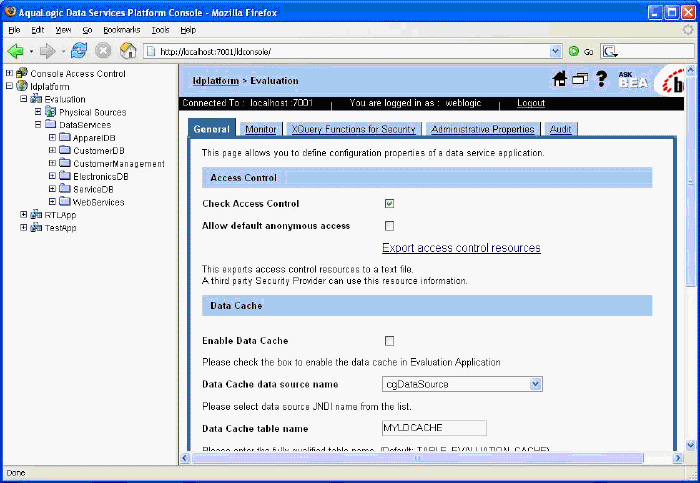This screenshot has width=700, height=483.
Task: Expand the TestApp node
Action: pyautogui.click(x=23, y=228)
